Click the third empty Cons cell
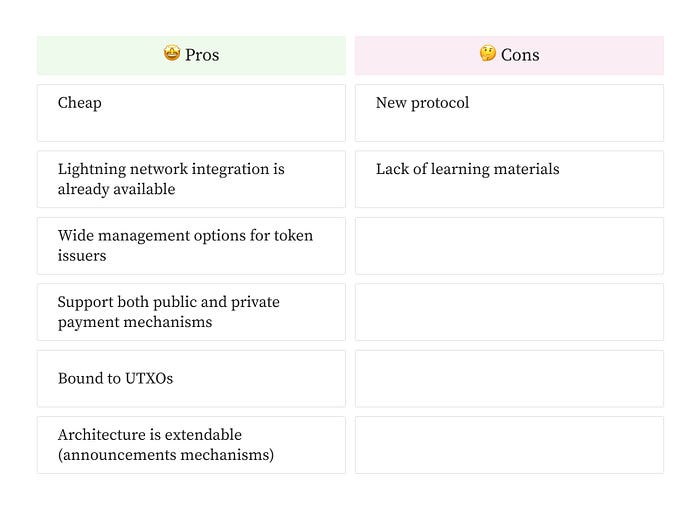Viewport: 700px width, 509px height. [509, 245]
